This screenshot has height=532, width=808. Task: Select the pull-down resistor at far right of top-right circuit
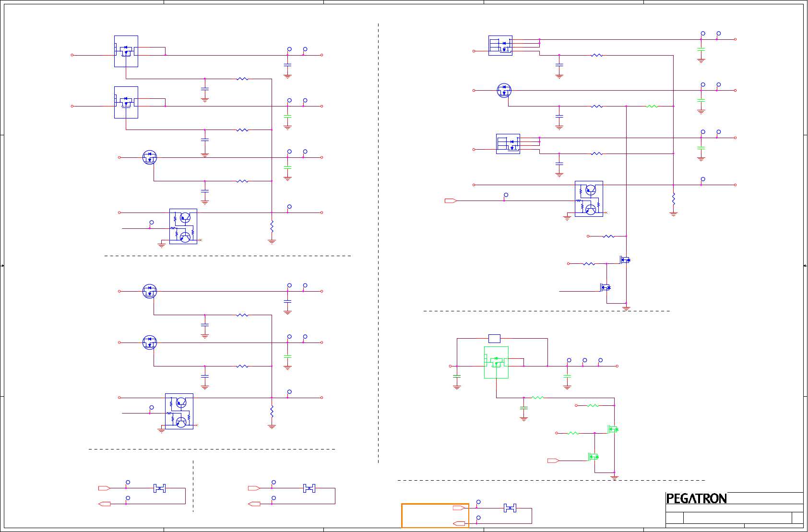[674, 198]
